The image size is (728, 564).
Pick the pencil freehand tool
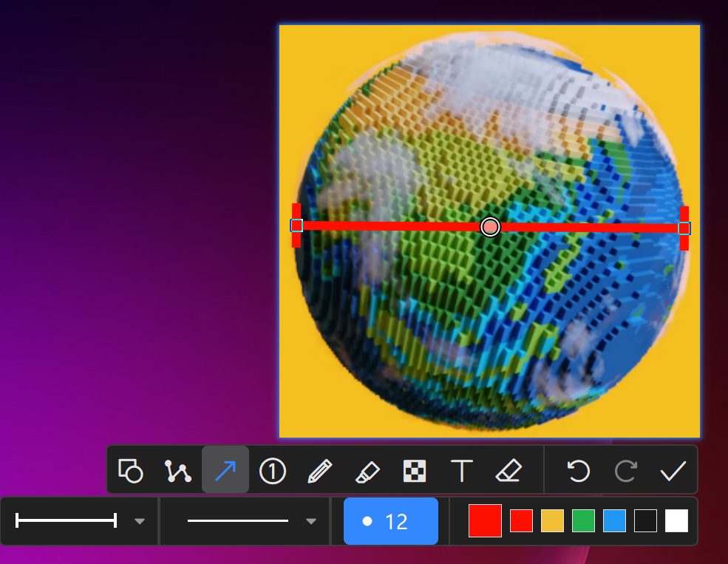(320, 470)
